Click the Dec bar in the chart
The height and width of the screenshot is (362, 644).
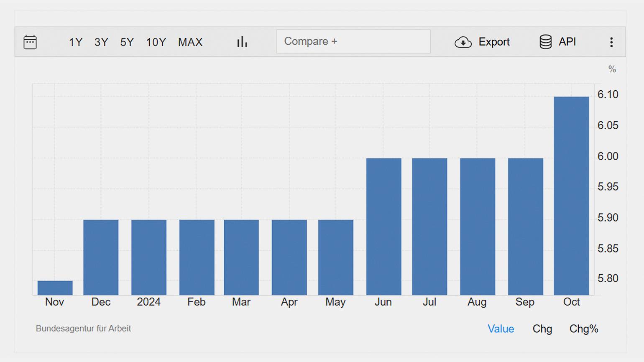pyautogui.click(x=101, y=257)
